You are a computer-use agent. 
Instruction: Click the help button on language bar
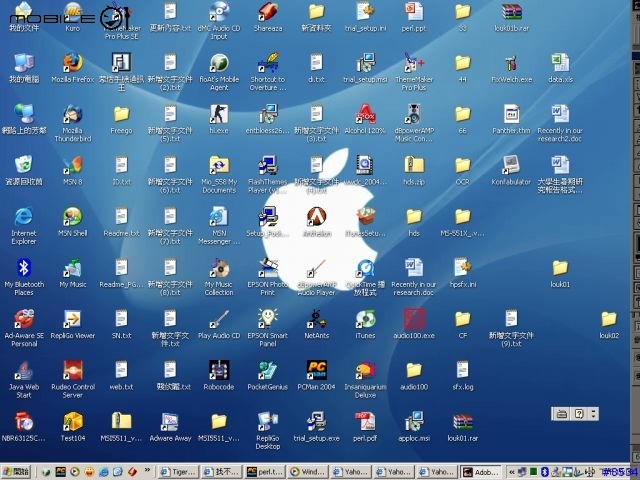click(579, 414)
